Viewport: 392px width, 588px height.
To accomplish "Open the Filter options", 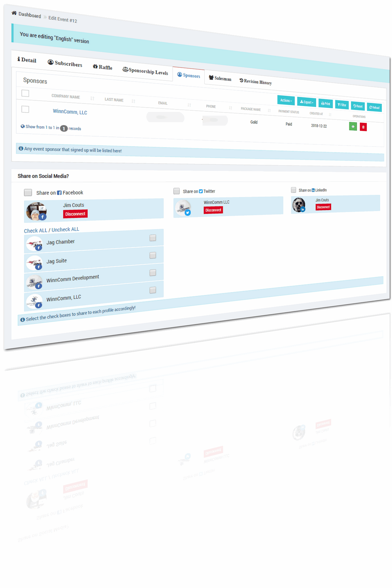I will click(x=342, y=105).
